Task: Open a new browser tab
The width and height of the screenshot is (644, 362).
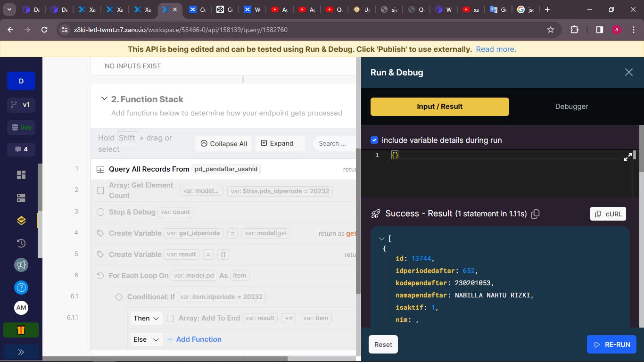Action: (x=547, y=9)
